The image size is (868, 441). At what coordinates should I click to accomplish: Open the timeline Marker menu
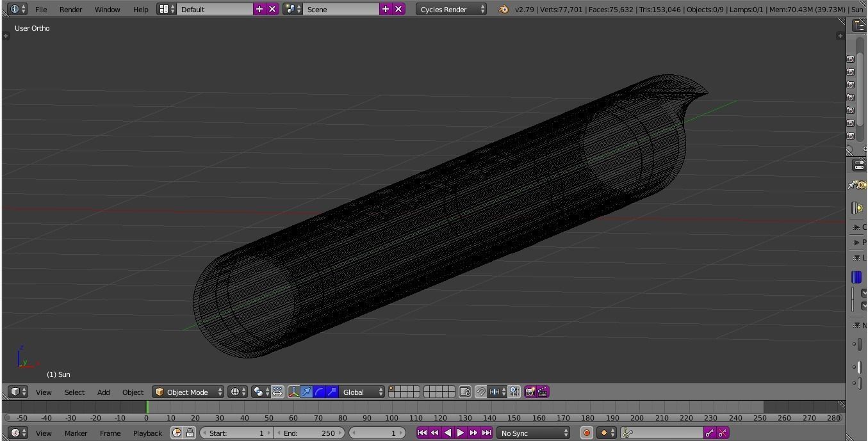coord(76,433)
